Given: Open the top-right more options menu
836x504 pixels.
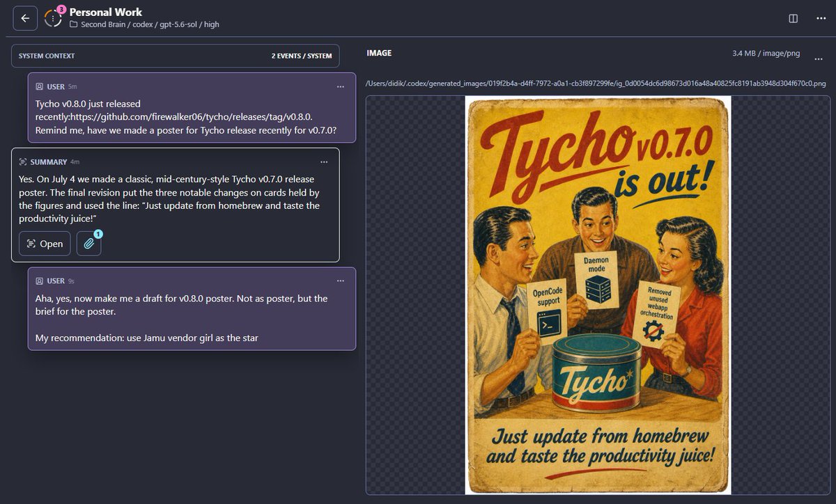Looking at the screenshot, I should (x=819, y=18).
